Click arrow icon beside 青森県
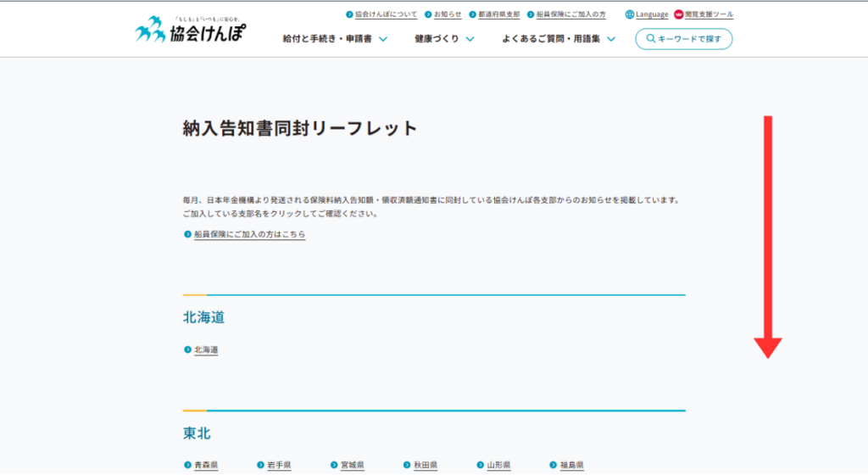This screenshot has height=475, width=868. click(x=187, y=465)
